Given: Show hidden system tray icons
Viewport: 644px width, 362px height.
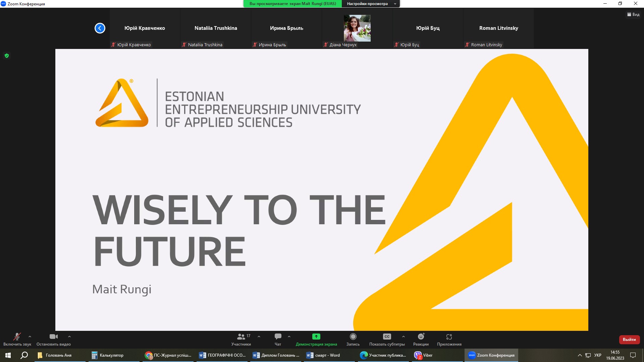Looking at the screenshot, I should click(x=580, y=355).
